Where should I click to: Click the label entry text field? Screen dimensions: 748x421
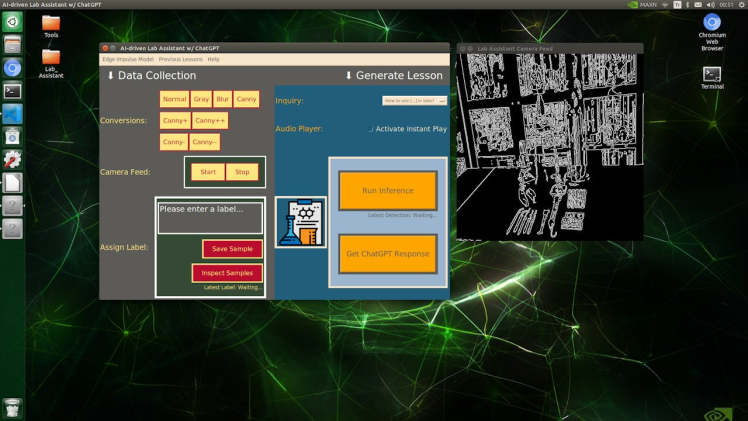click(210, 217)
